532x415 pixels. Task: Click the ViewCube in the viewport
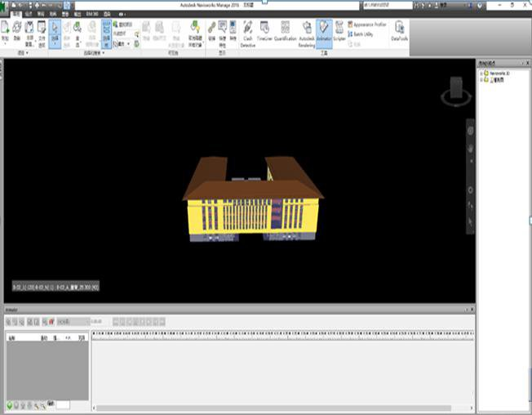pos(456,91)
